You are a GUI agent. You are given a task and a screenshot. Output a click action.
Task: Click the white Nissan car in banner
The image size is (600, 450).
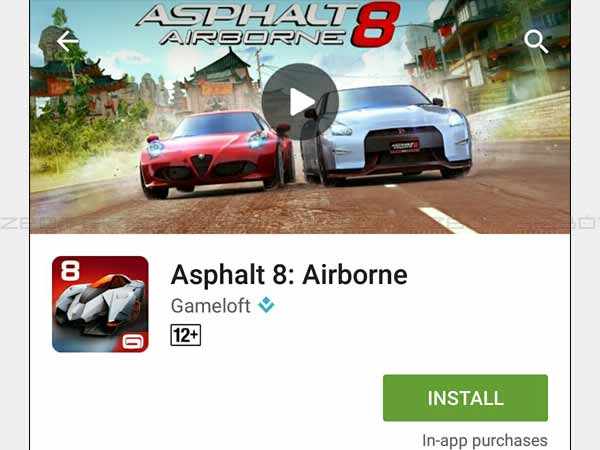coord(386,135)
